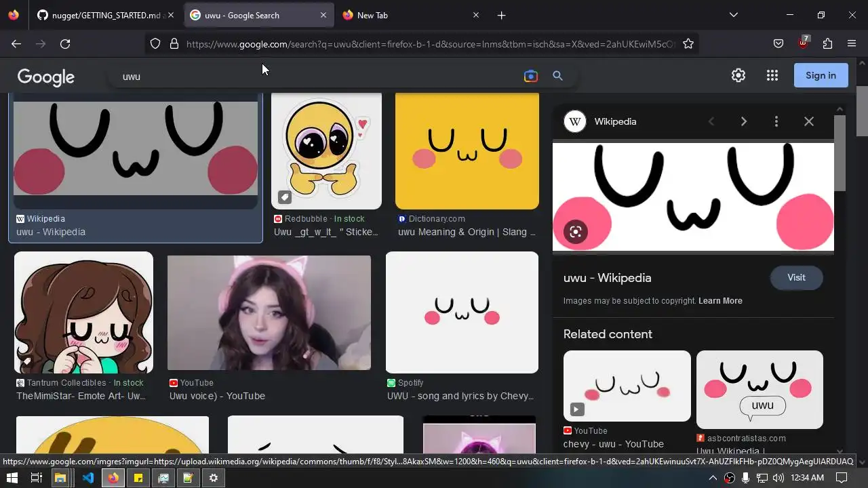868x488 pixels.
Task: Open File Explorer from taskbar
Action: pos(60,478)
